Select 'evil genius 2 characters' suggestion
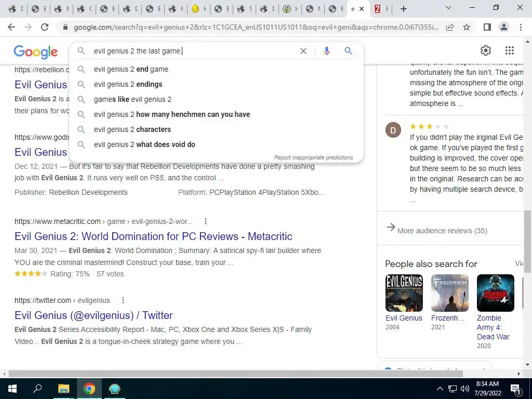 [217, 129]
